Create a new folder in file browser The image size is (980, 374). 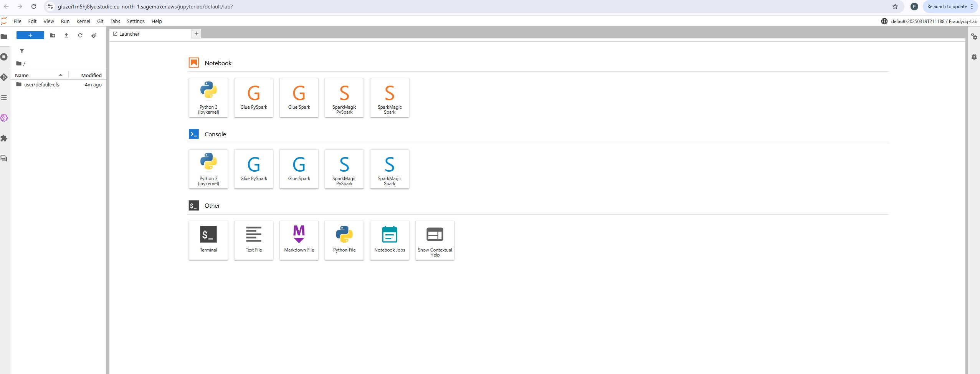[x=53, y=35]
